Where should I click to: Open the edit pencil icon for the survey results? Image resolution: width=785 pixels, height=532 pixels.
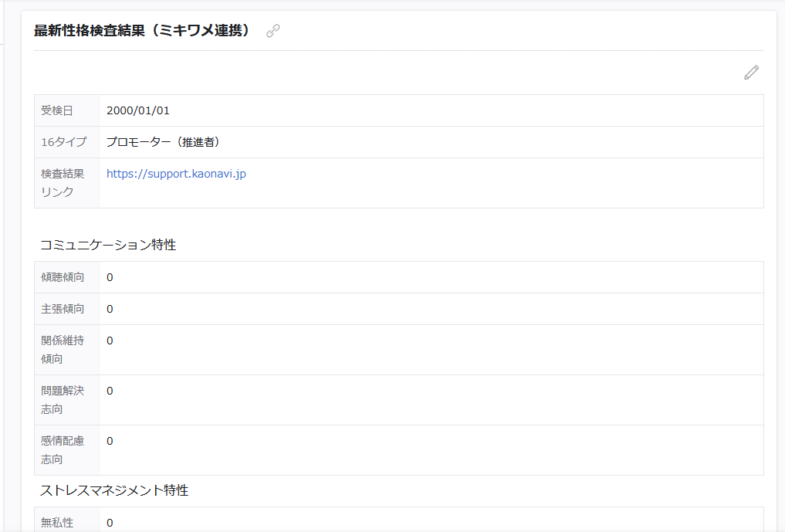coord(749,73)
